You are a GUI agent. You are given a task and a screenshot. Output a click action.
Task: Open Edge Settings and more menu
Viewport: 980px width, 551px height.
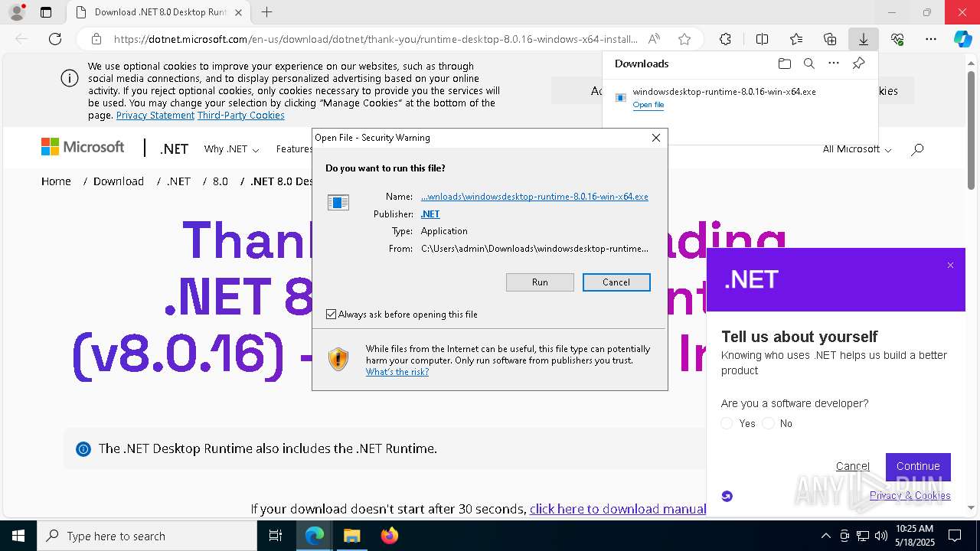click(931, 39)
